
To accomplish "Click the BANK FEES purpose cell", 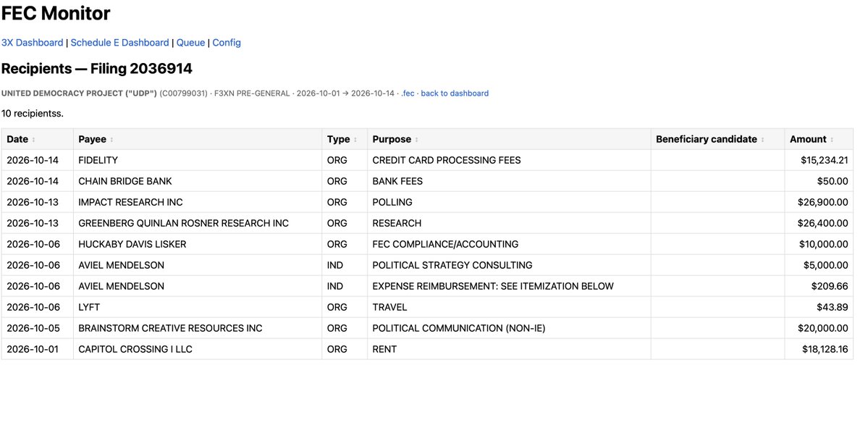I will coord(509,181).
